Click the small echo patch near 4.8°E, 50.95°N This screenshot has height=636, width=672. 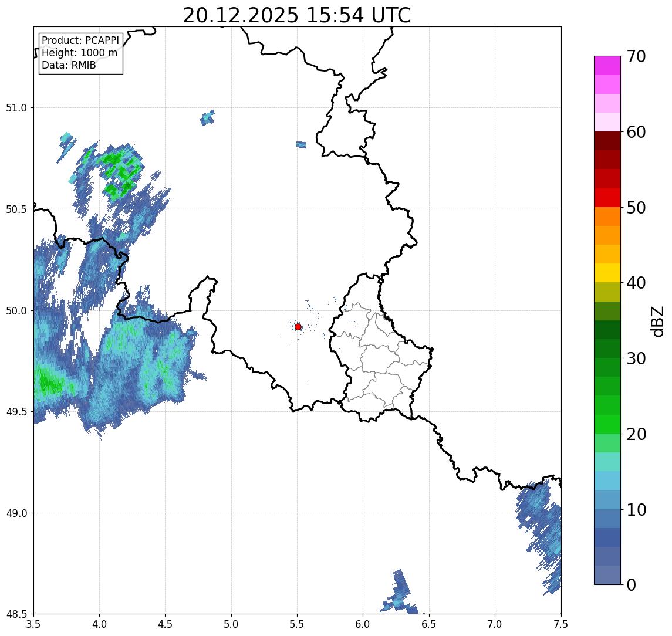(207, 118)
